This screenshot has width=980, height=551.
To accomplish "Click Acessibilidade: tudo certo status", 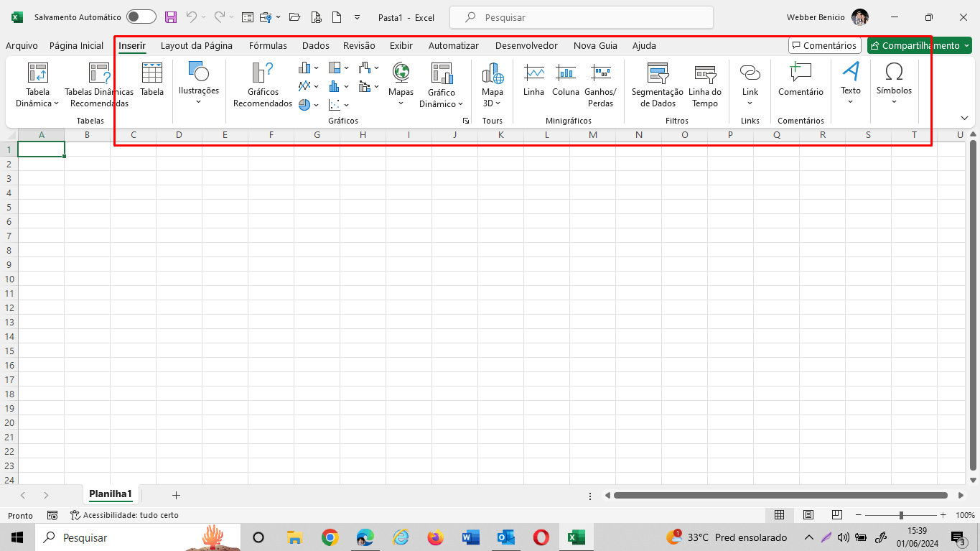I will [124, 515].
